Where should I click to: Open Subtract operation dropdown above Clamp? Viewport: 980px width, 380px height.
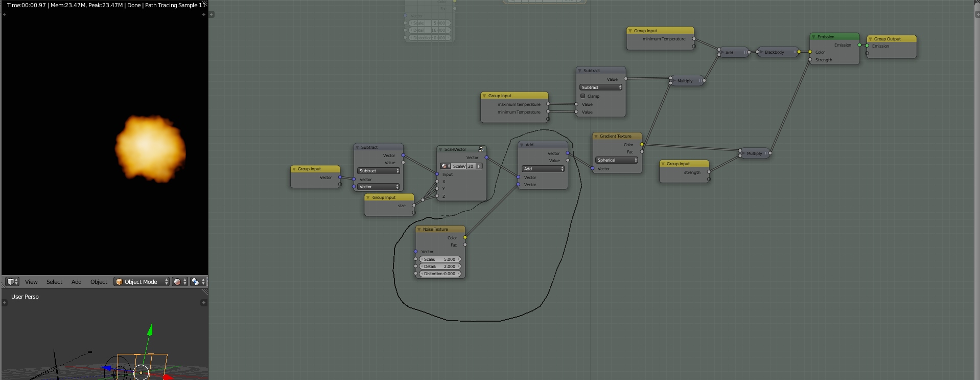pos(601,87)
